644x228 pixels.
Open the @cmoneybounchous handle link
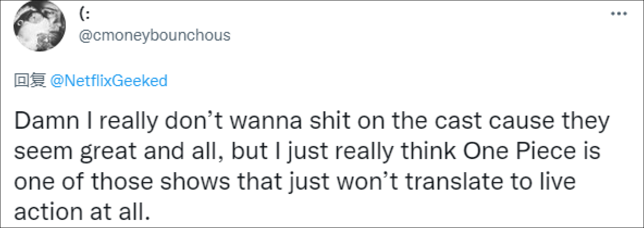(155, 36)
